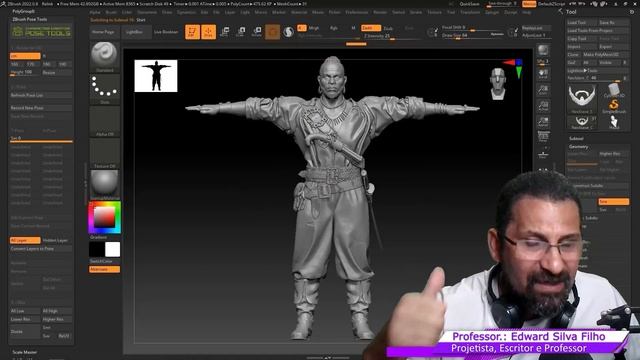Toggle the Zsub button
The width and height of the screenshot is (640, 360).
(388, 28)
